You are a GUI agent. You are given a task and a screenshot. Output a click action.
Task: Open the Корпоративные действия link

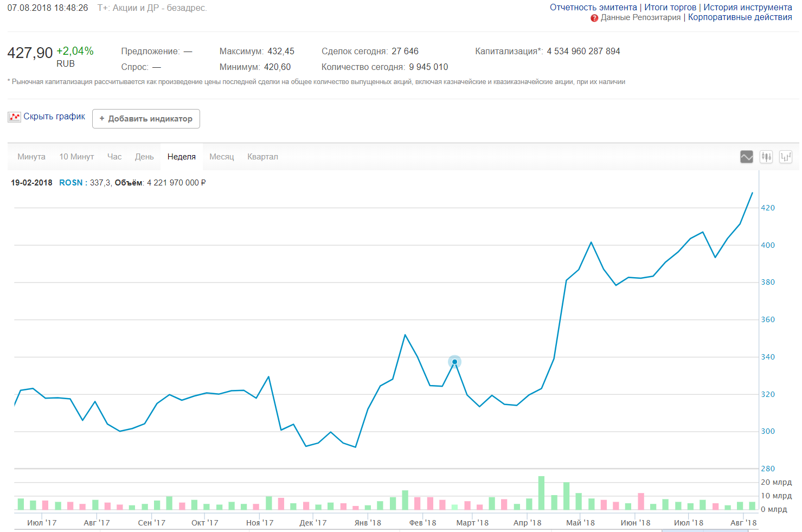click(740, 17)
